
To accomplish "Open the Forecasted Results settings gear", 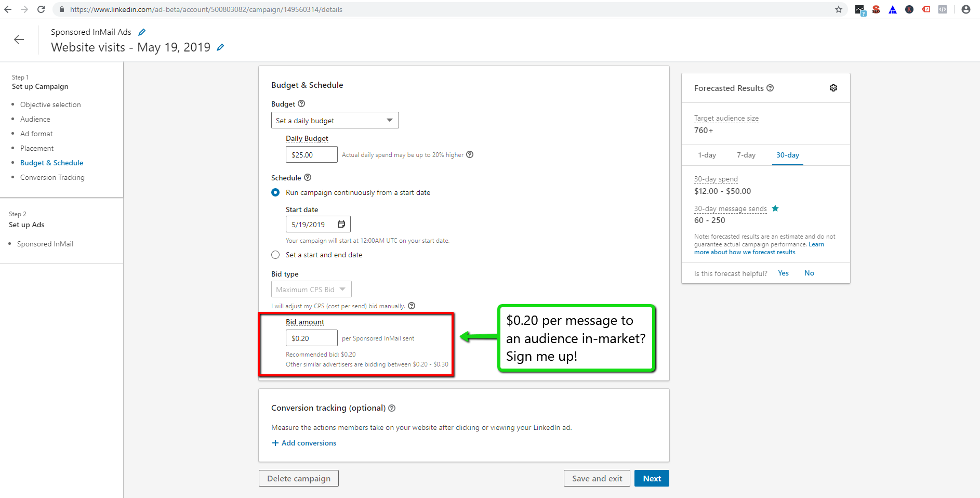I will tap(833, 87).
